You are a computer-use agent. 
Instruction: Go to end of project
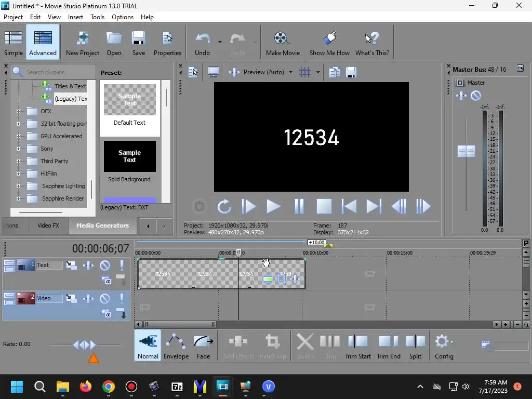(374, 206)
